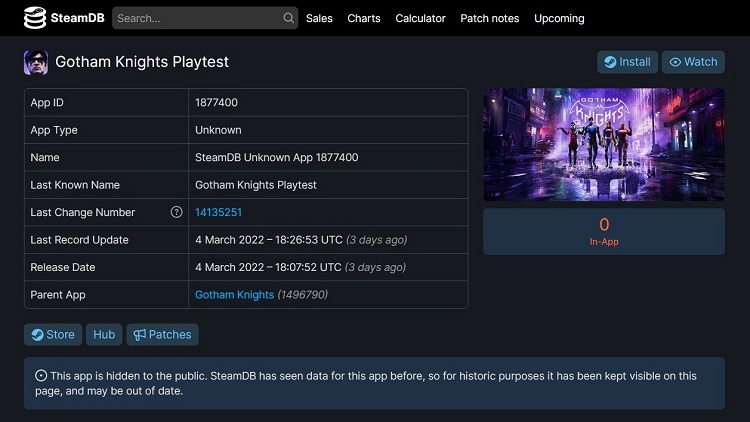Click the parent app ID (1496790)
Screen dimensions: 750x422
point(303,295)
